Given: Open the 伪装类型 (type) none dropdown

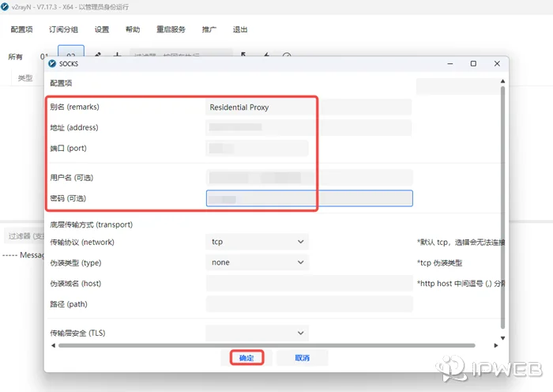Looking at the screenshot, I should click(257, 262).
